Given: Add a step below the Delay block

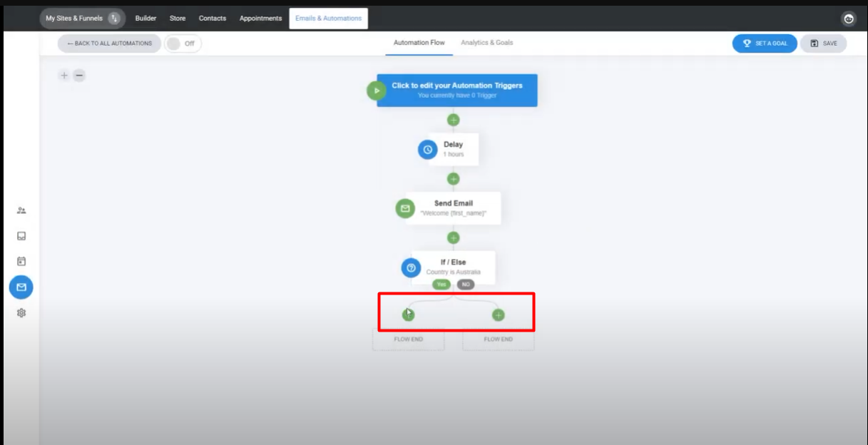Looking at the screenshot, I should coord(453,178).
